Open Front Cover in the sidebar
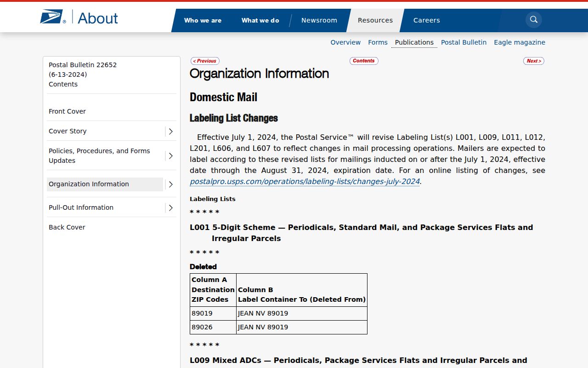This screenshot has height=368, width=588. click(67, 111)
